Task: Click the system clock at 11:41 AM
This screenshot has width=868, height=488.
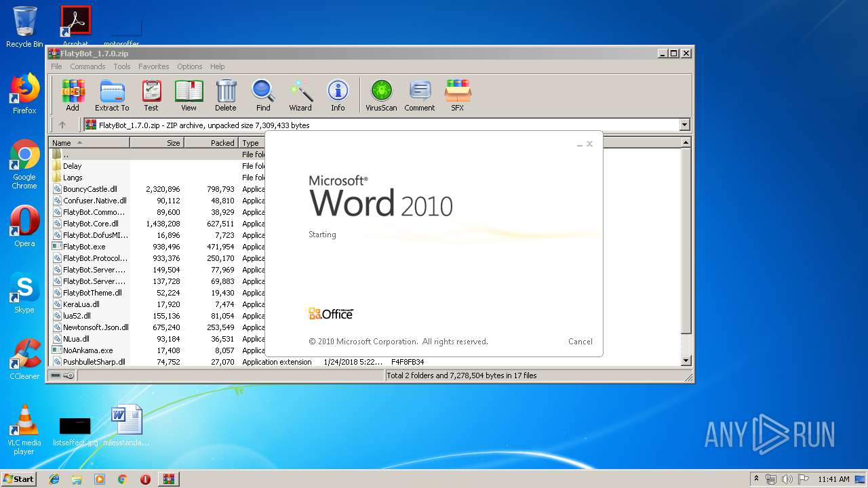Action: tap(833, 479)
